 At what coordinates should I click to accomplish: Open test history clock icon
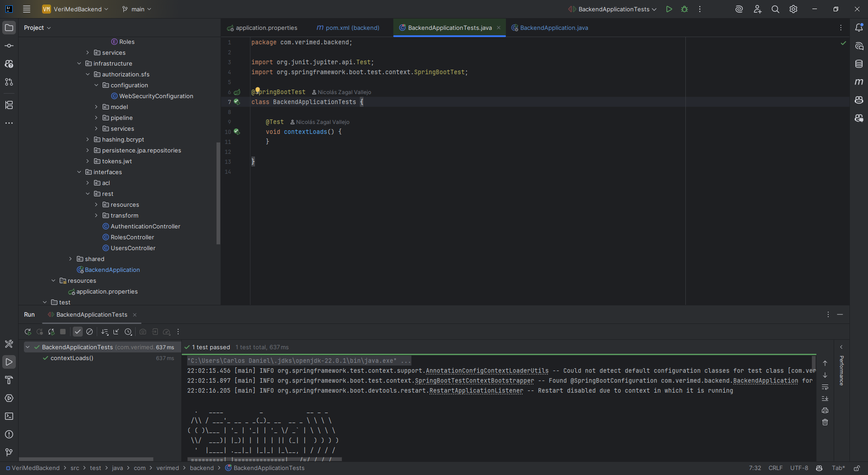[128, 332]
